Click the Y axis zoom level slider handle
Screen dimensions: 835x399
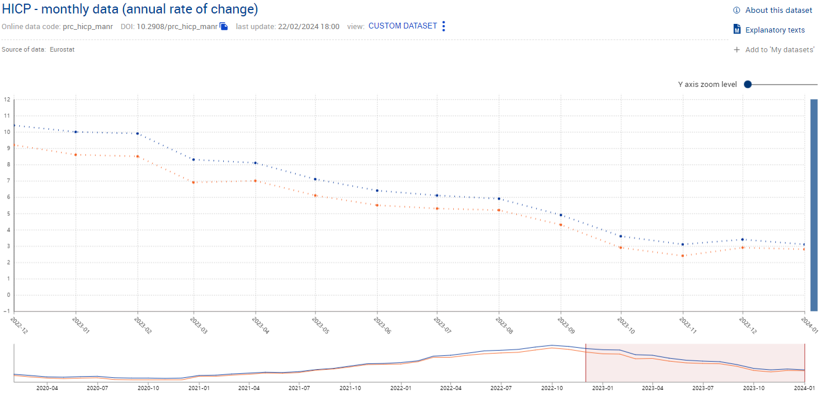point(748,84)
